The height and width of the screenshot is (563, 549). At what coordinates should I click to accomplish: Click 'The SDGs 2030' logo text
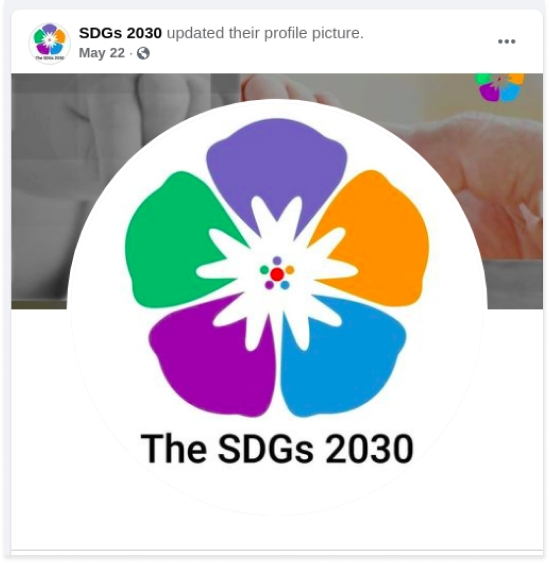click(x=277, y=449)
